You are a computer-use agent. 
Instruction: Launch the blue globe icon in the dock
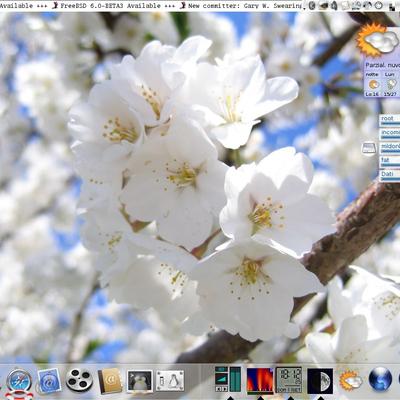[380, 379]
